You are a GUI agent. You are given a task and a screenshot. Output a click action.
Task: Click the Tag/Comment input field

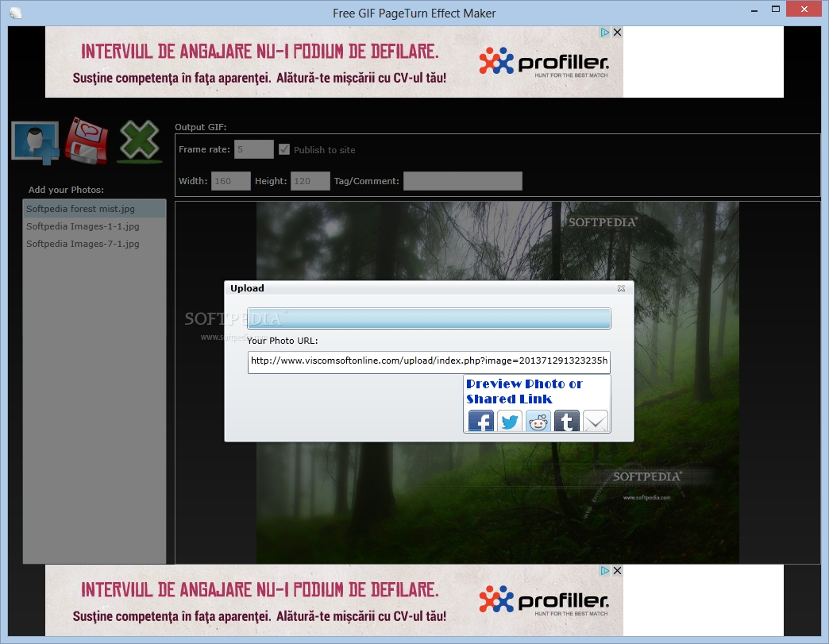[x=463, y=181]
